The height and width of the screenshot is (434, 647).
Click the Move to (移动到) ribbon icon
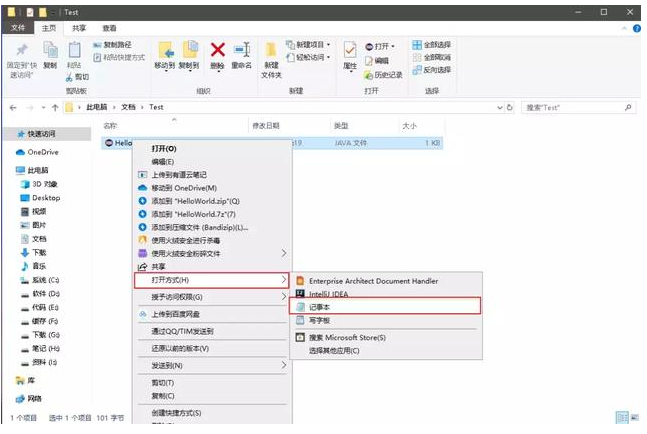[164, 53]
